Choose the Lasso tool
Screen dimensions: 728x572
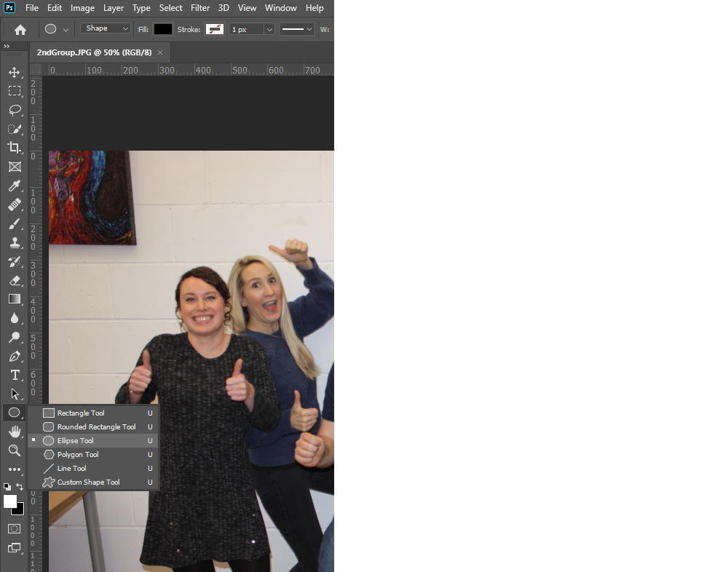coord(15,110)
